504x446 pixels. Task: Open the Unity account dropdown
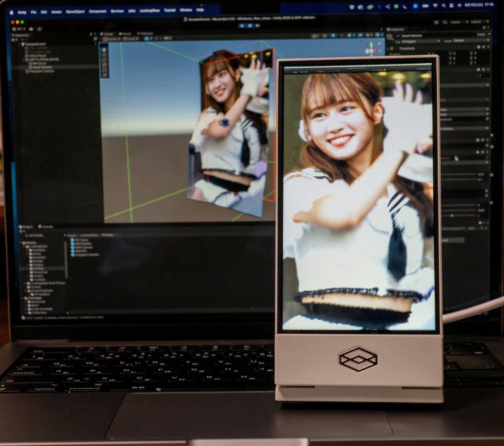(x=19, y=29)
